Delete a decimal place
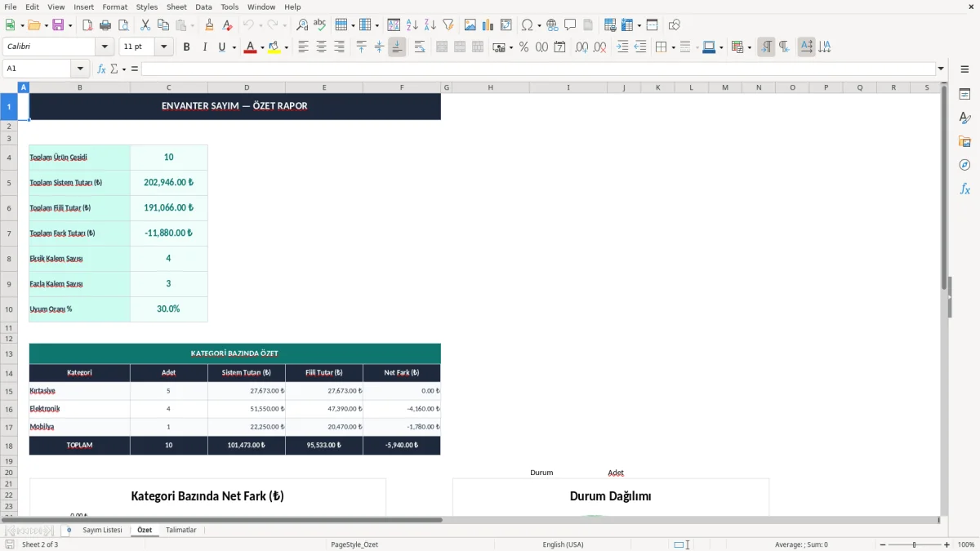This screenshot has width=980, height=551. 600,47
